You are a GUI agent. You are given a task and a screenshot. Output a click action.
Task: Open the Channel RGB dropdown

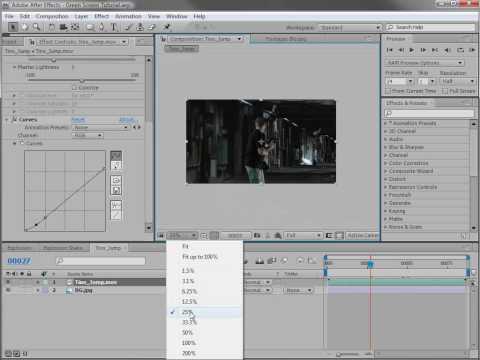coord(88,135)
